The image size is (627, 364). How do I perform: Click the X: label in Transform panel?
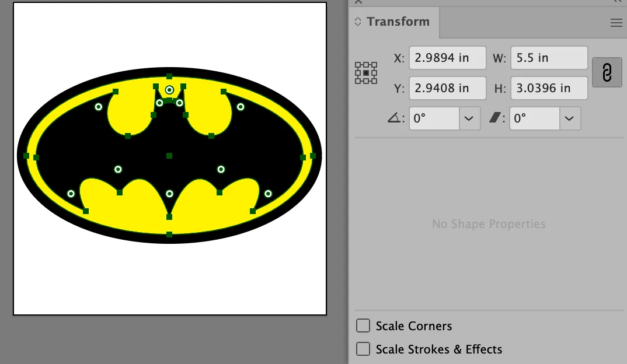click(x=399, y=58)
